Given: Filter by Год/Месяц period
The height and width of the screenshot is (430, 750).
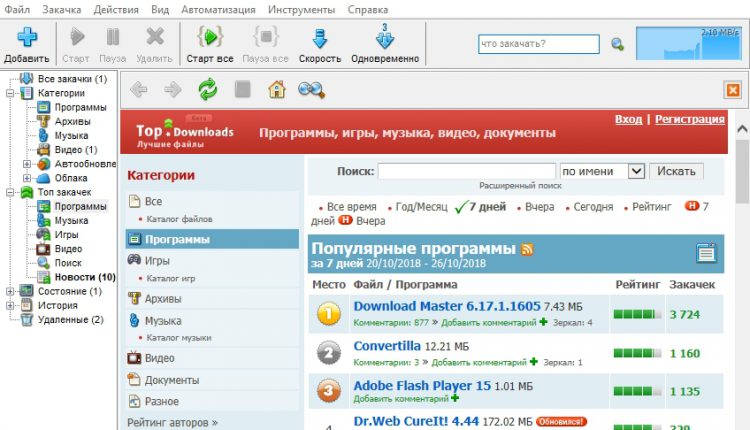Looking at the screenshot, I should (x=421, y=207).
